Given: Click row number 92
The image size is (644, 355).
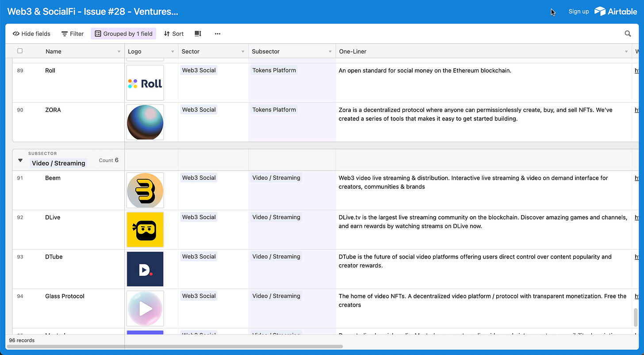Looking at the screenshot, I should pyautogui.click(x=20, y=217).
